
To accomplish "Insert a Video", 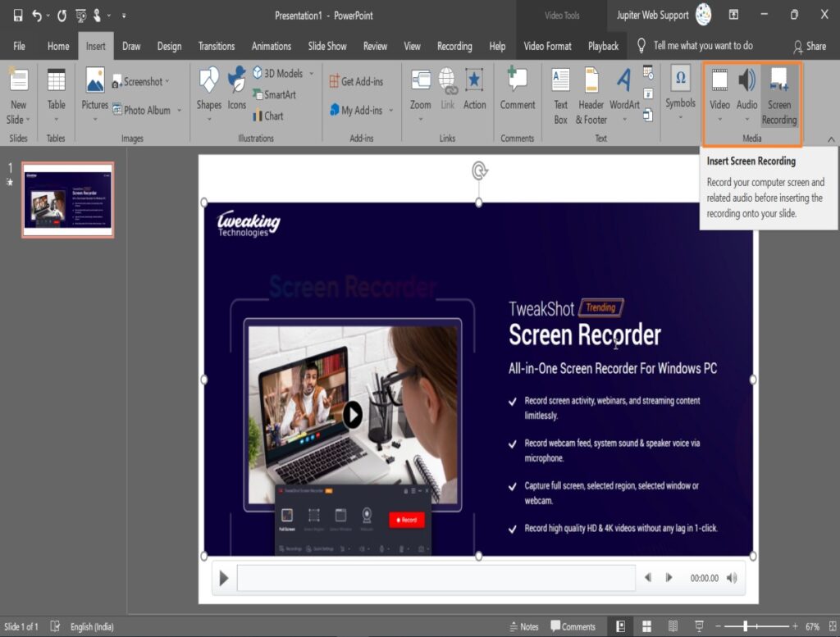I will click(x=719, y=93).
